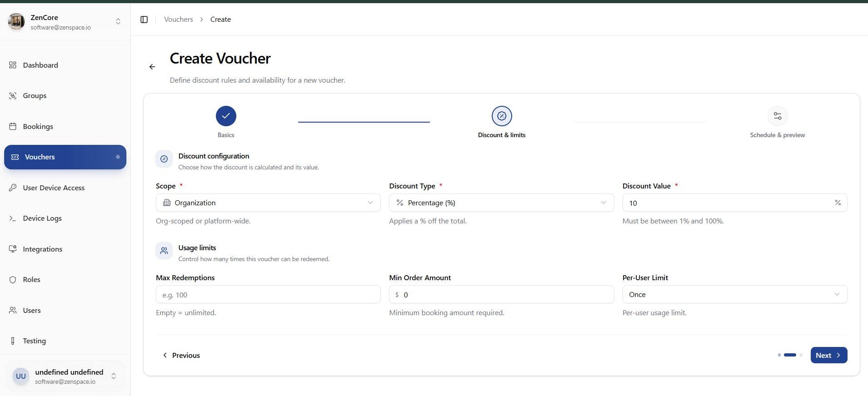Click the active step progress indicator pill

[x=790, y=355]
